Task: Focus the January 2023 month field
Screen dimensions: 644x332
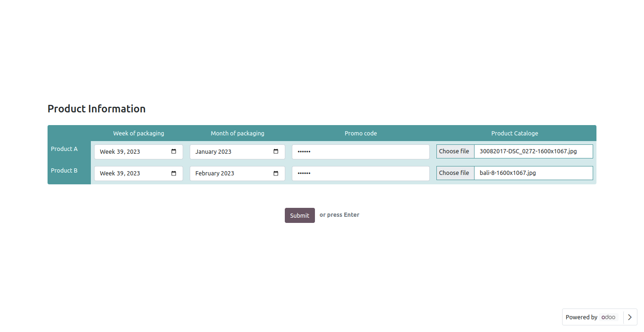Action: point(237,152)
